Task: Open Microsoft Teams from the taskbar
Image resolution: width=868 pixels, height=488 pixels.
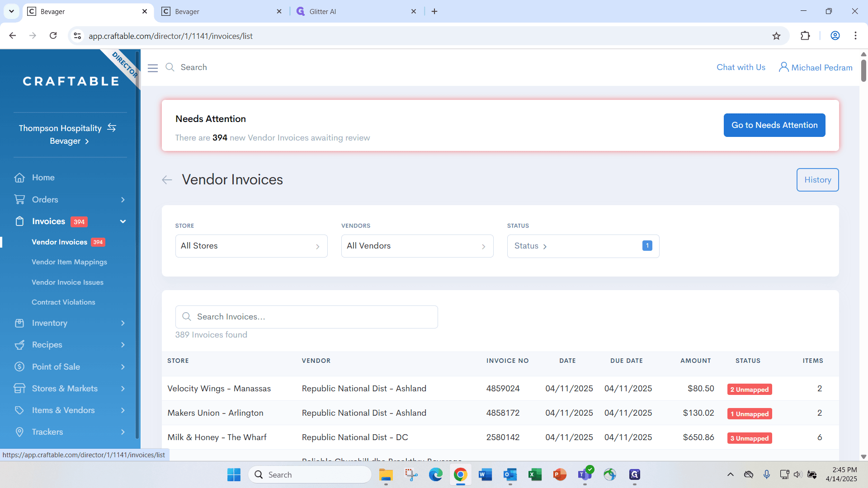Action: coord(585,474)
